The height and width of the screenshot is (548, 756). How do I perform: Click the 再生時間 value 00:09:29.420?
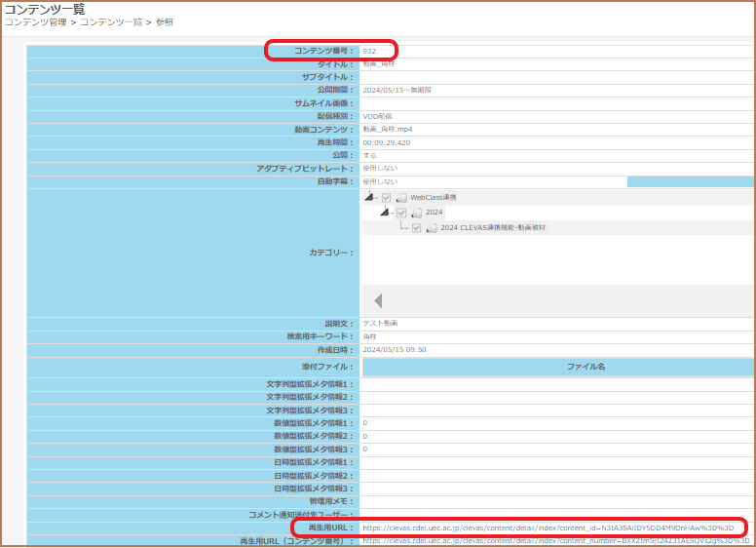pos(387,142)
